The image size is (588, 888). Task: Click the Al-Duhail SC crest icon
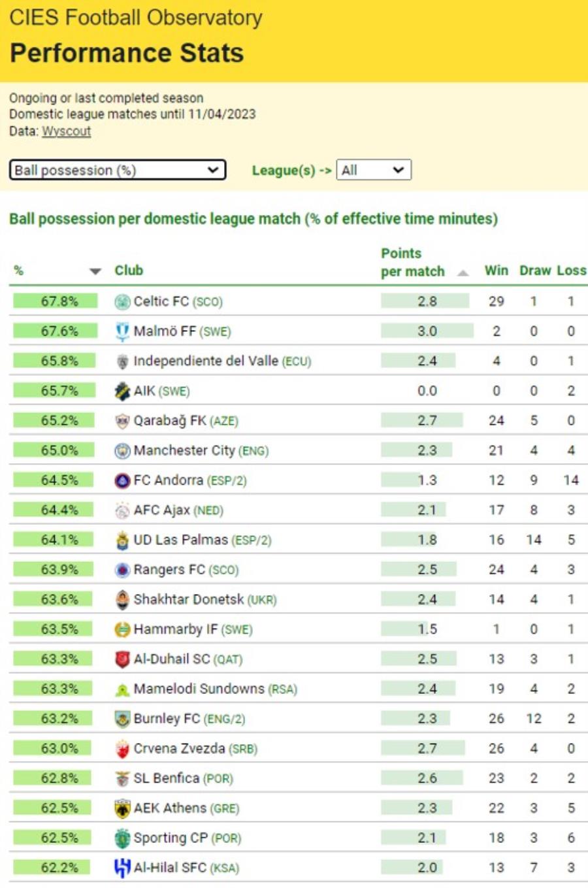tap(122, 659)
